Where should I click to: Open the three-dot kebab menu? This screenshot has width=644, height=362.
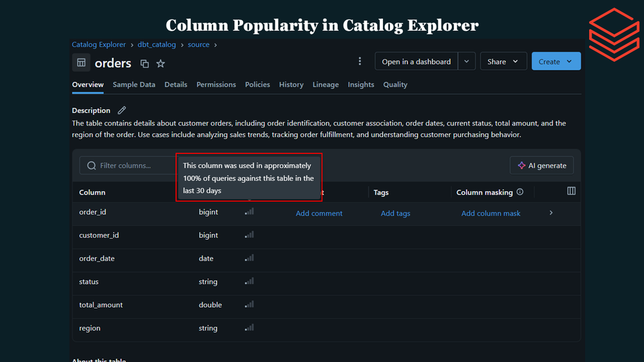[x=360, y=61]
